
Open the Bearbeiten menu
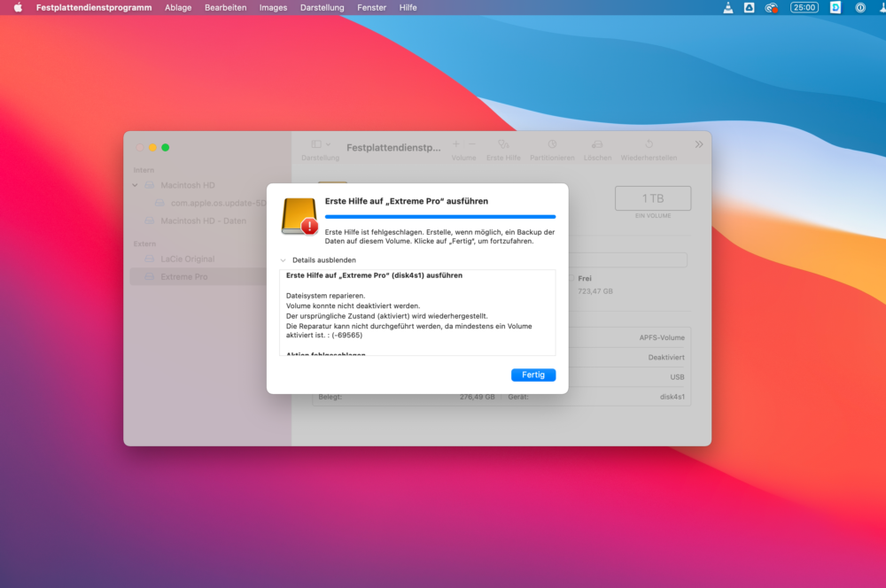click(225, 7)
